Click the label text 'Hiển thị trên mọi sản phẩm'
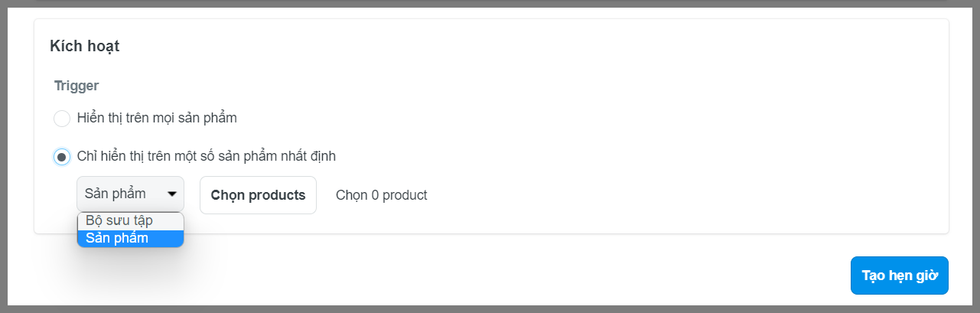The height and width of the screenshot is (313, 980). pyautogui.click(x=157, y=118)
